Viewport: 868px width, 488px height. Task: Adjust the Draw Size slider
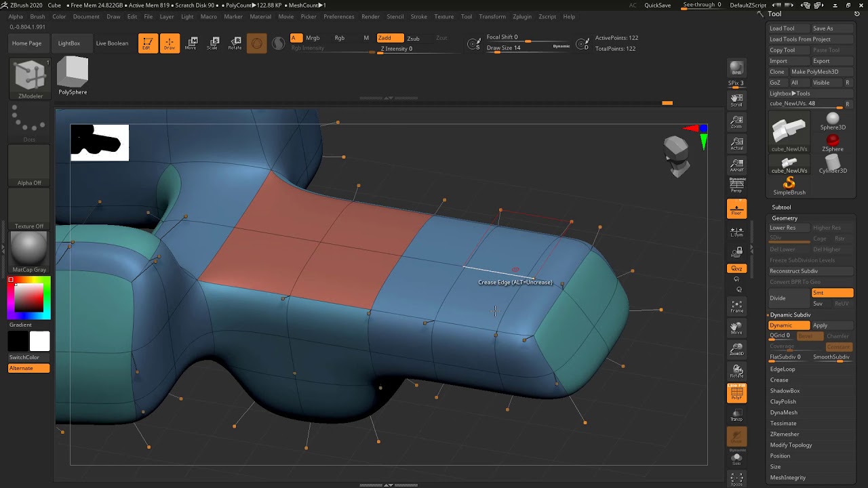point(527,48)
